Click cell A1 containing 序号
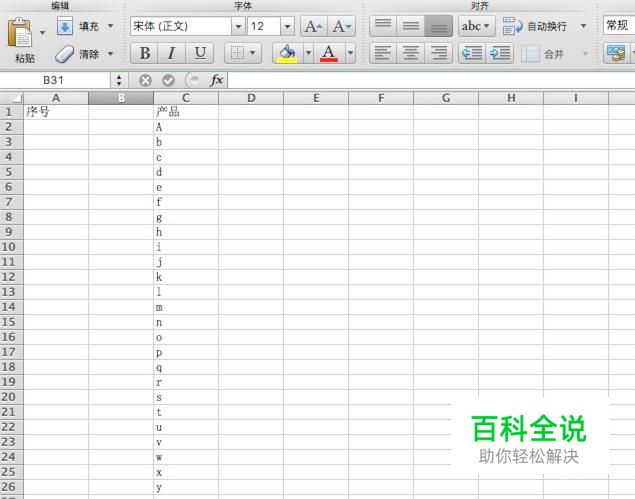 tap(56, 112)
